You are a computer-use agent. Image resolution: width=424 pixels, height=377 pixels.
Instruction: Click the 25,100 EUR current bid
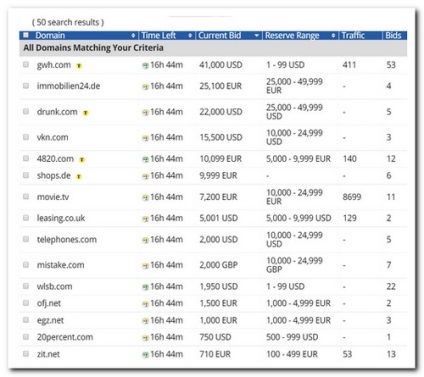point(220,86)
